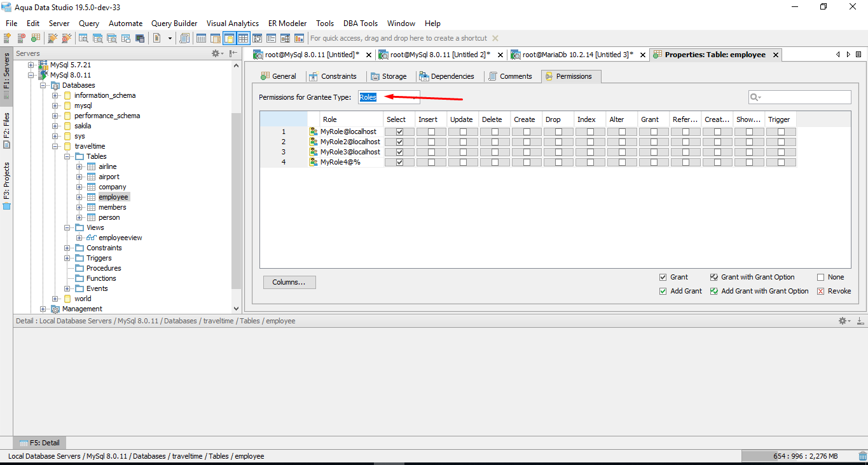The width and height of the screenshot is (868, 465).
Task: Select the Procedures folder in the tree
Action: (104, 268)
